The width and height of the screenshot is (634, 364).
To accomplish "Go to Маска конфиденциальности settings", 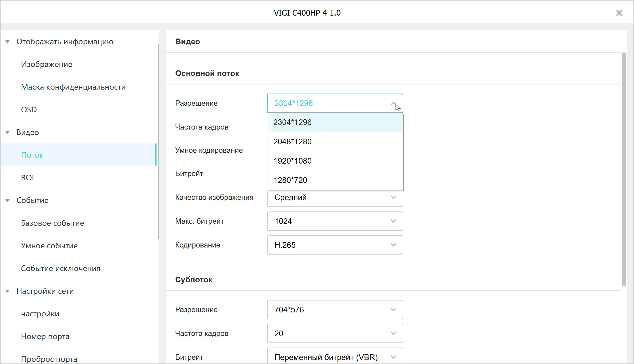I will [x=73, y=87].
